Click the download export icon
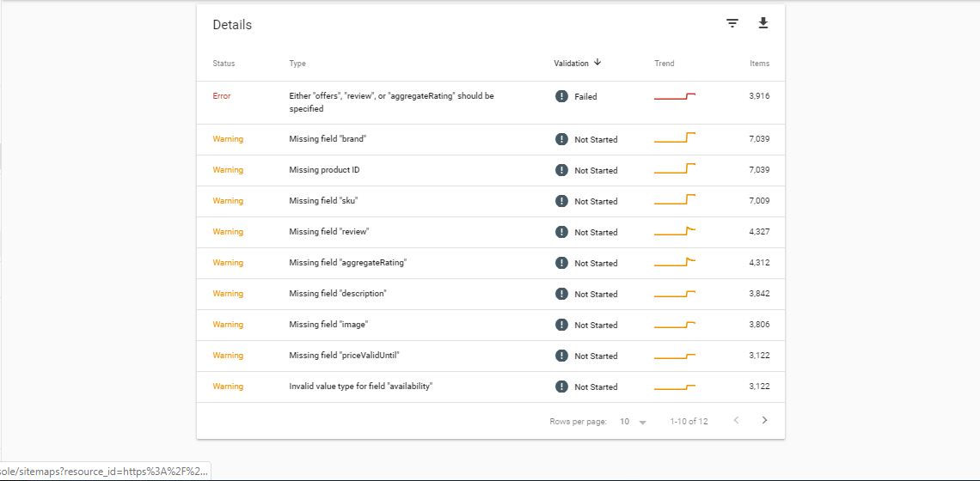This screenshot has height=481, width=980. pos(763,23)
